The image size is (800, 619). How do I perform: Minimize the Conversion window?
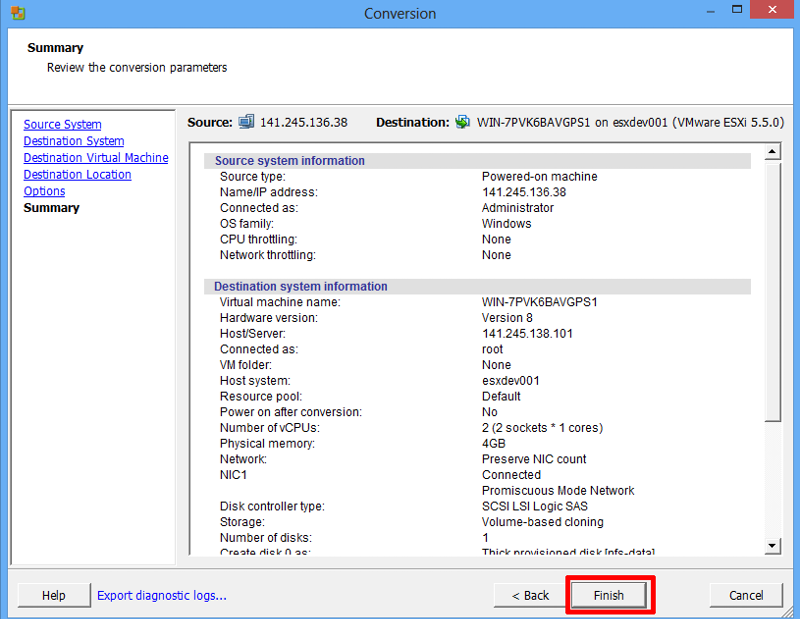710,10
